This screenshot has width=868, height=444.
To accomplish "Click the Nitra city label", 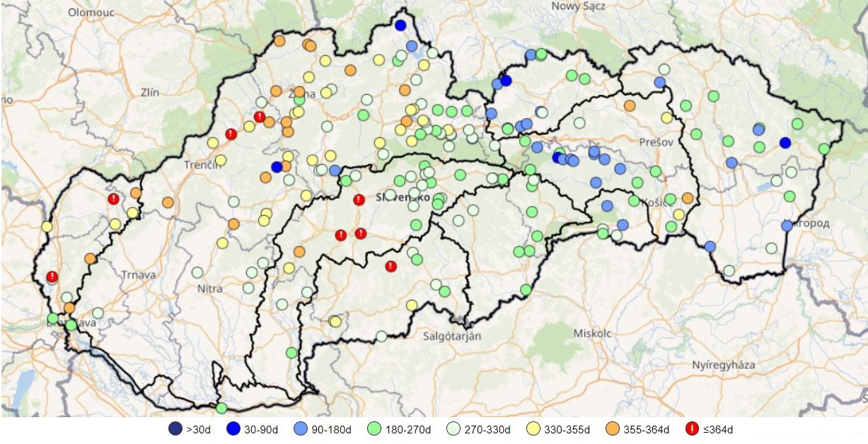I will coord(210,288).
